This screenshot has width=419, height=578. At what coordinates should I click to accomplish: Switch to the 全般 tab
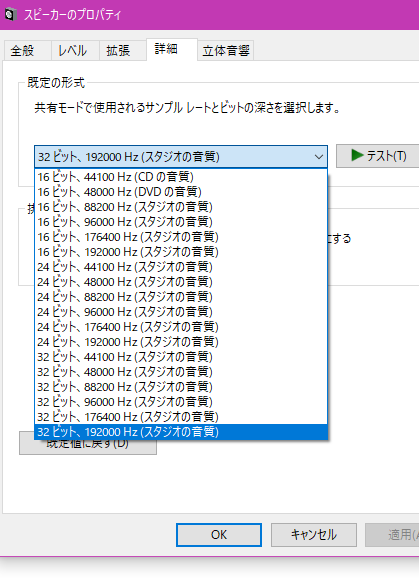tap(27, 51)
